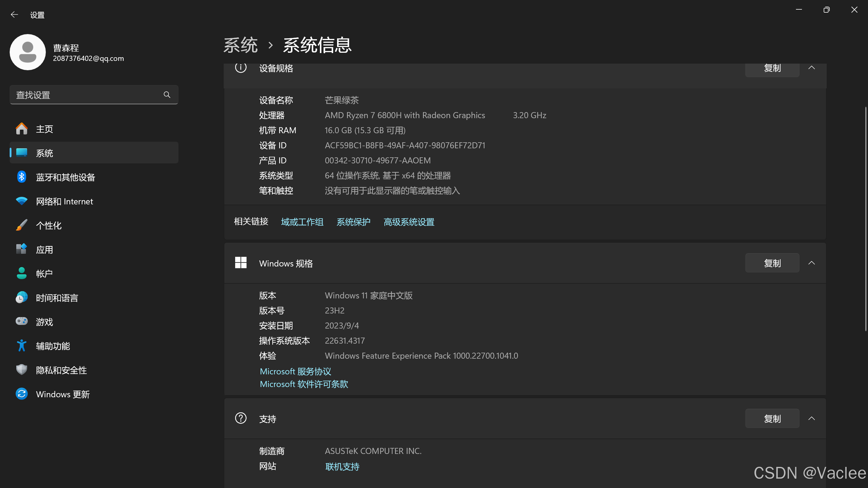Open the Gaming controller icon
Image resolution: width=868 pixels, height=488 pixels.
point(22,321)
